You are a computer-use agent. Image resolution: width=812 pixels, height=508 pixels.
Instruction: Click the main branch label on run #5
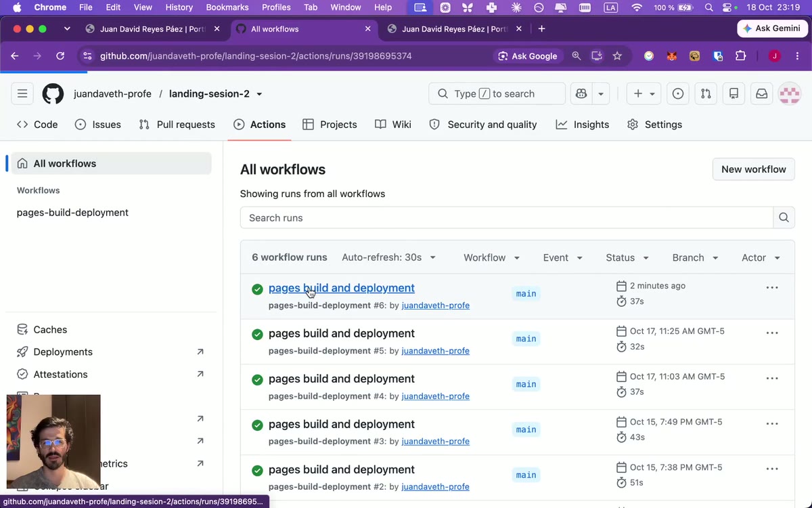coord(526,339)
